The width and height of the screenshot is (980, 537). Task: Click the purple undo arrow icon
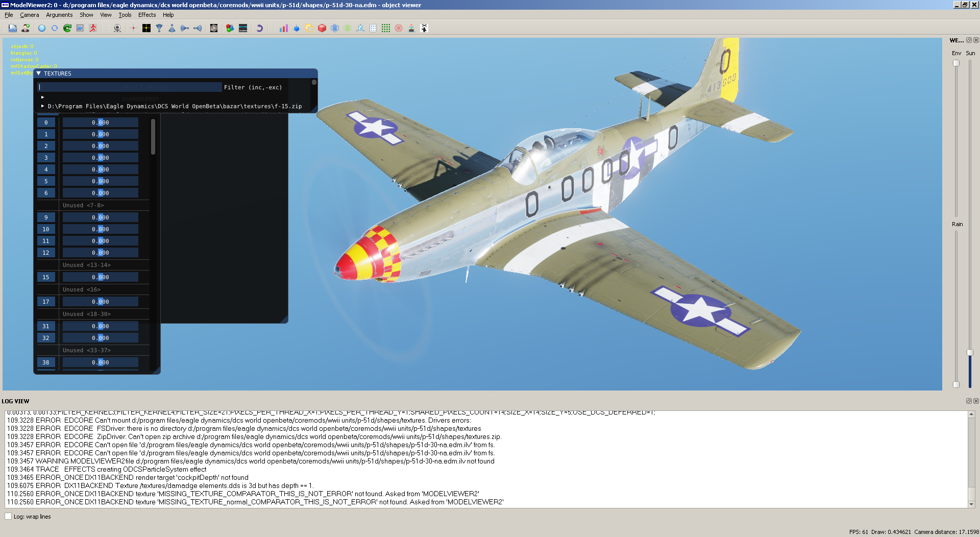click(259, 28)
